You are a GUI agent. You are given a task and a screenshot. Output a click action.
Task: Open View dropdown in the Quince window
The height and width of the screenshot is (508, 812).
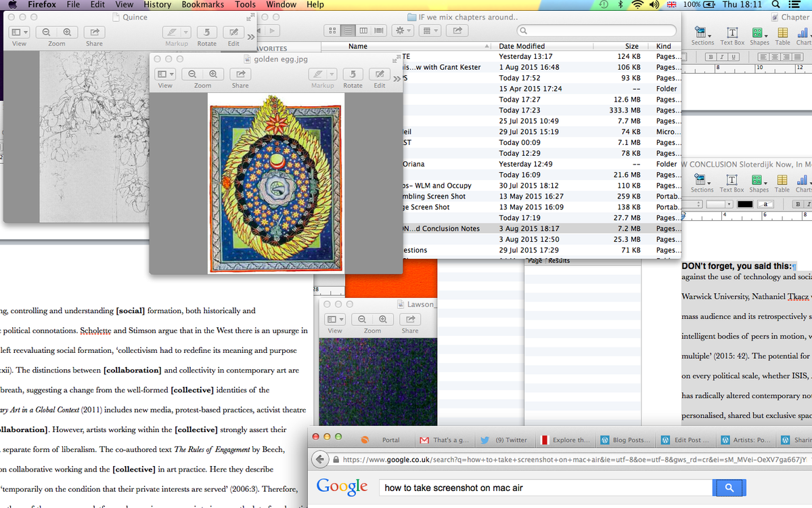tap(19, 32)
